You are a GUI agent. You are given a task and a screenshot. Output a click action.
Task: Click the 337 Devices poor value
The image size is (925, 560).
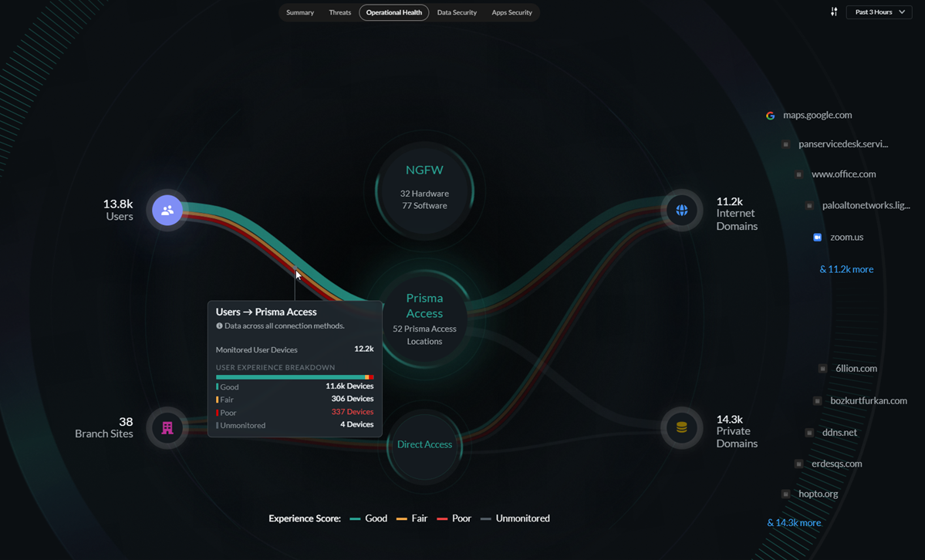pyautogui.click(x=353, y=412)
